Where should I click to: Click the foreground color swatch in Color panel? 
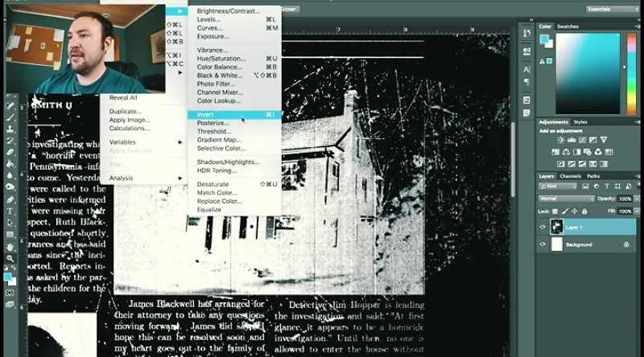point(544,39)
